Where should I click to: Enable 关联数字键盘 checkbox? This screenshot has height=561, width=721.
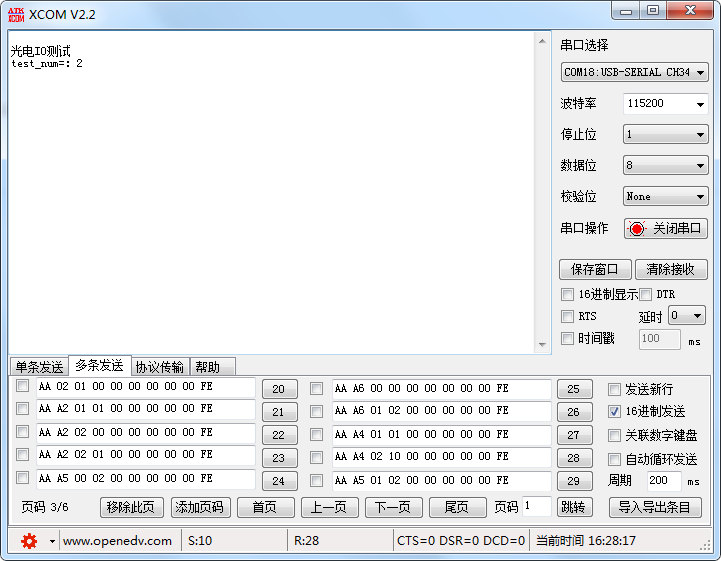coord(614,435)
